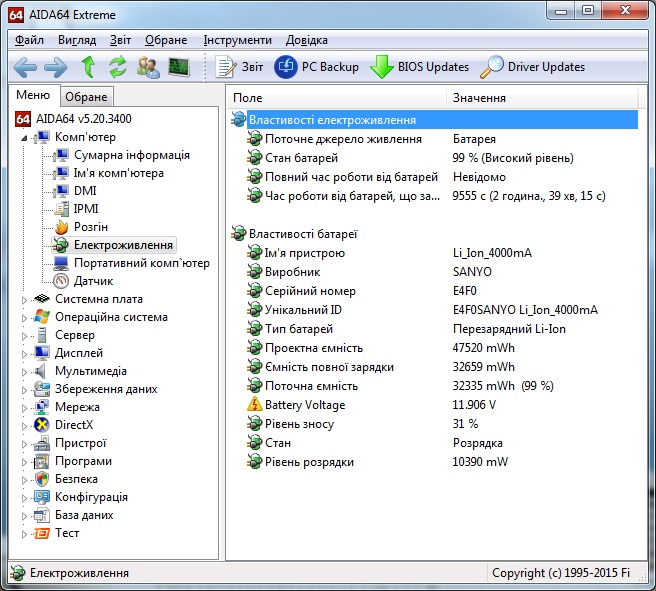
Task: Click the Операційна система Windows flag icon
Action: [42, 317]
